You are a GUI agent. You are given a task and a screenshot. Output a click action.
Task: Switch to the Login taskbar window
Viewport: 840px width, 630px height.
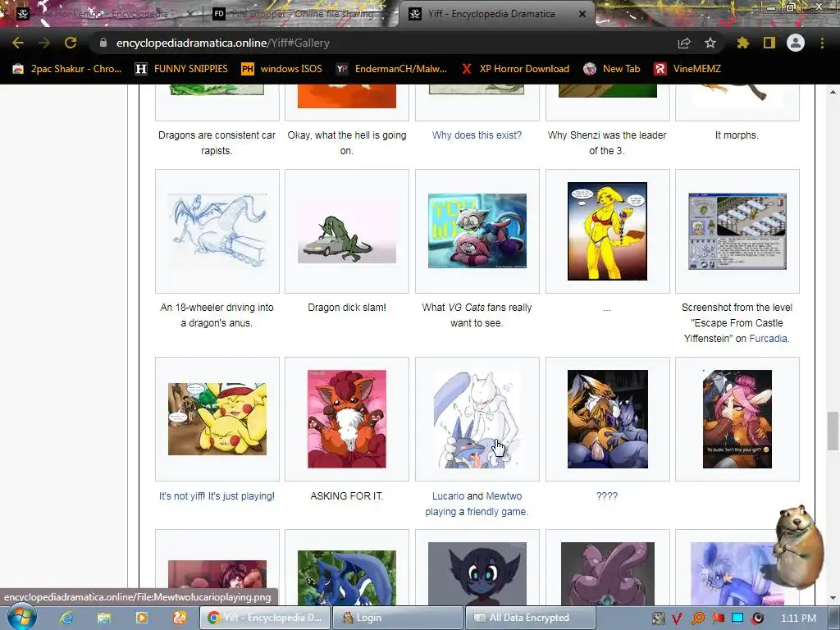click(398, 618)
